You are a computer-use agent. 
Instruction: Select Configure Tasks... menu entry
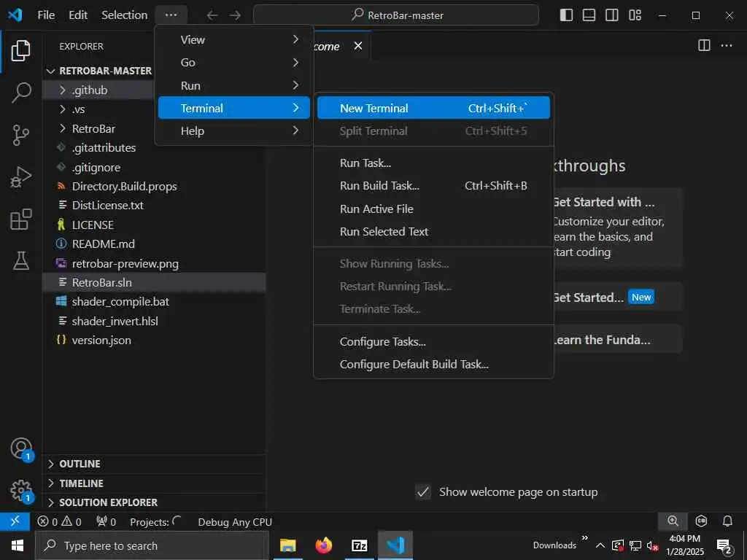tap(433, 341)
